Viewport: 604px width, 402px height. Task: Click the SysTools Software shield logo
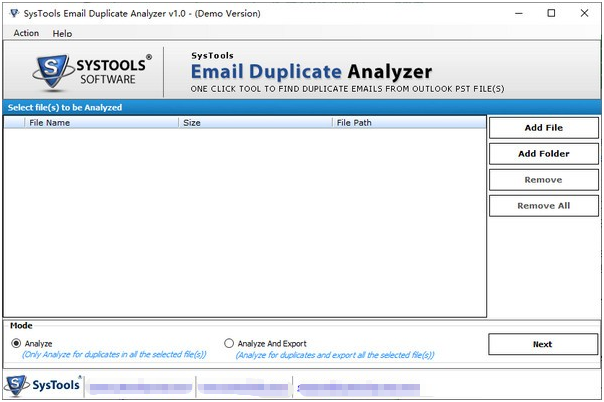53,71
